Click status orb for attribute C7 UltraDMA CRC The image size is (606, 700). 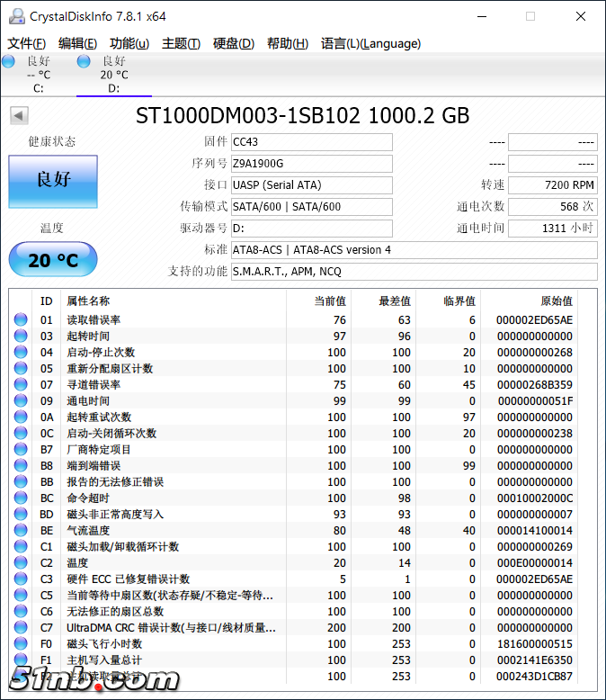[x=21, y=627]
